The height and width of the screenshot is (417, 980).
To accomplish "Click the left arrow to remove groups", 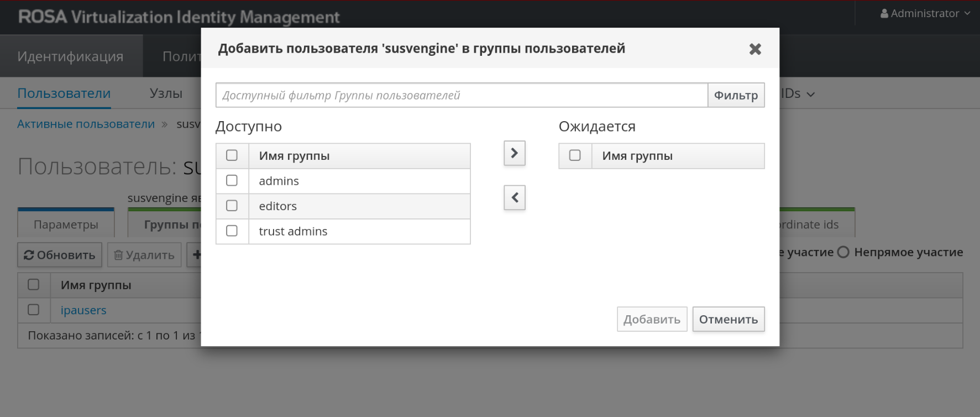I will click(x=514, y=197).
